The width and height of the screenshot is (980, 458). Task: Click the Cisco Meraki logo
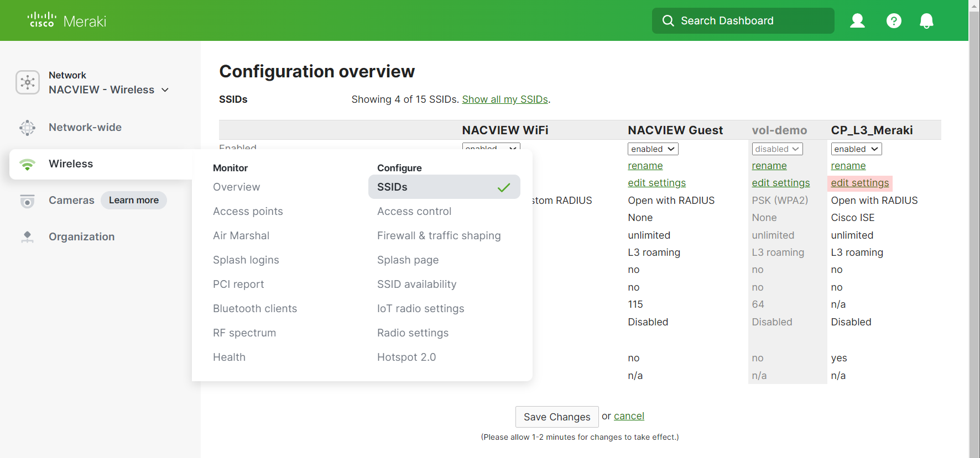pyautogui.click(x=67, y=20)
